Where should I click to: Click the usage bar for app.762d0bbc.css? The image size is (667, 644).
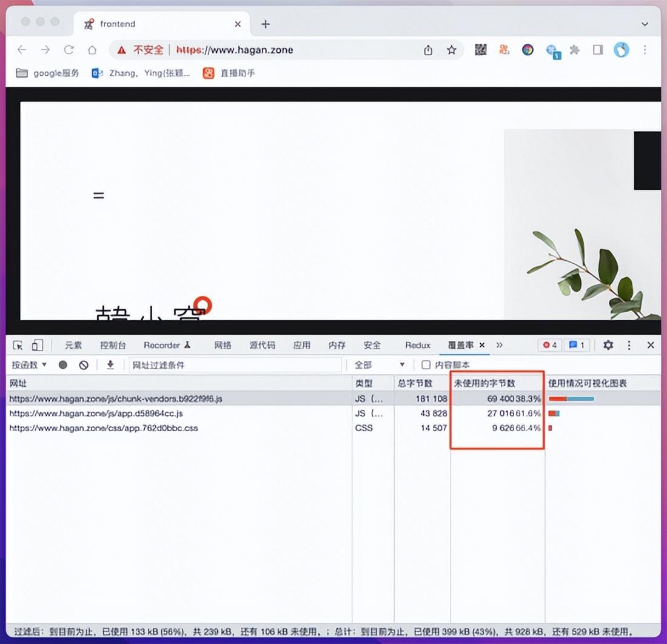click(551, 428)
